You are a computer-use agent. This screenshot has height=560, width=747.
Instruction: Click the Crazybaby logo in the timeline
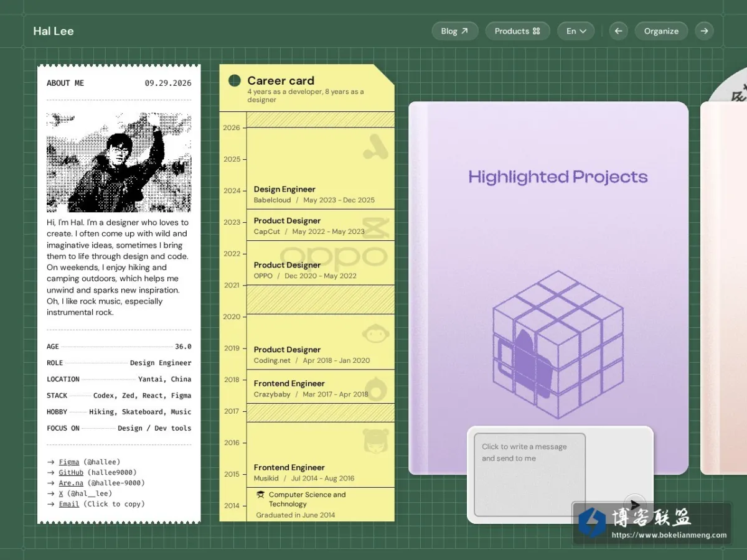376,388
